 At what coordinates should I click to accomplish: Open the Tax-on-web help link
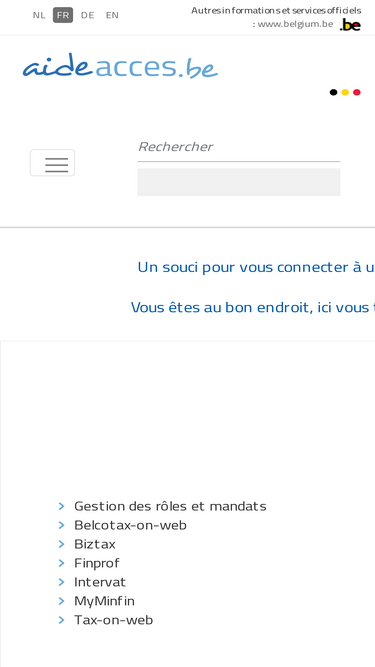coord(114,620)
